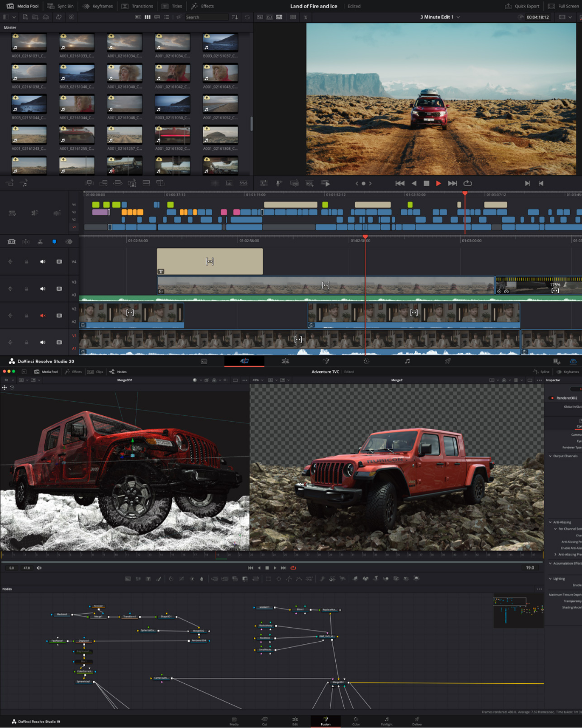Switch to Deliver page icon in Studio 20
This screenshot has height=728, width=582.
(448, 361)
